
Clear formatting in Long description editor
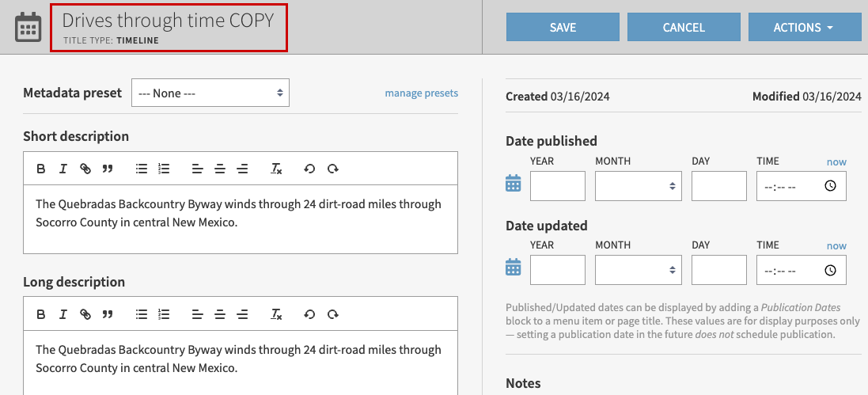pyautogui.click(x=276, y=315)
